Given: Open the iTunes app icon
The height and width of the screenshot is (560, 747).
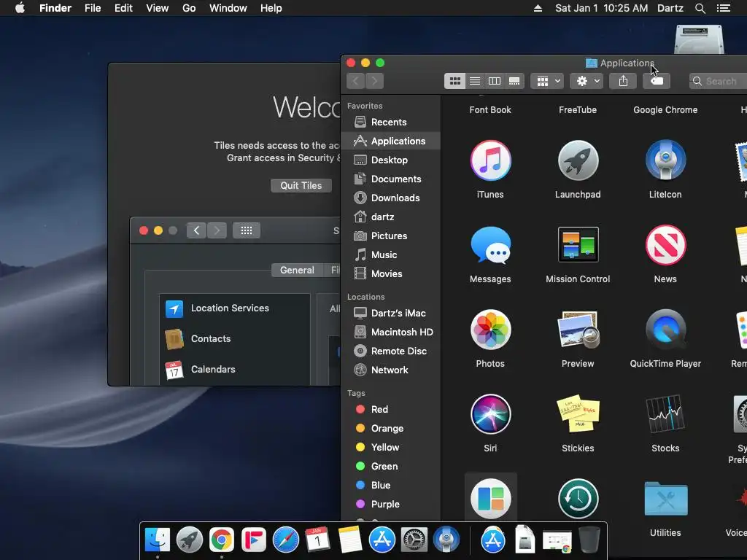Looking at the screenshot, I should click(490, 160).
